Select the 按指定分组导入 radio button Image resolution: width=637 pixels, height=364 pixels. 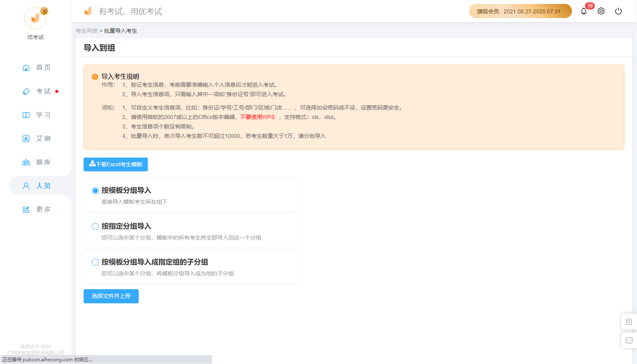click(x=95, y=227)
